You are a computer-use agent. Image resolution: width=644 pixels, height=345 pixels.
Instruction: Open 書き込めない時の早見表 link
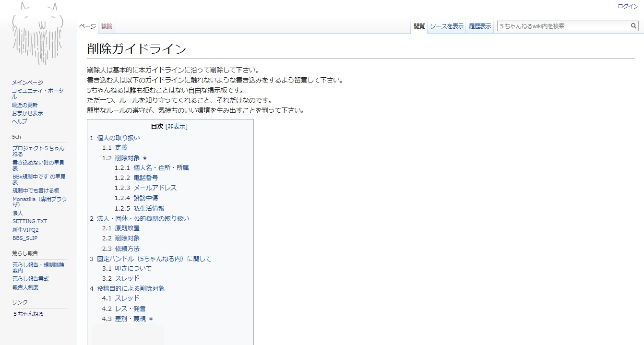click(38, 166)
